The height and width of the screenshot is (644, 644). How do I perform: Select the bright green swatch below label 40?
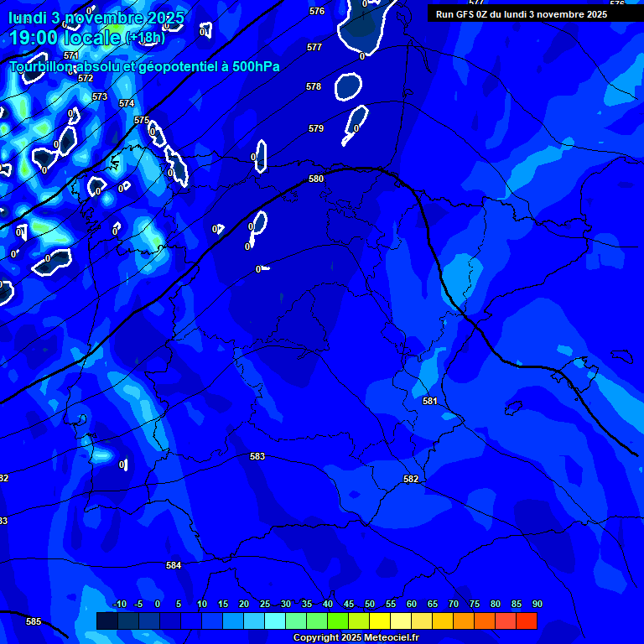338,621
